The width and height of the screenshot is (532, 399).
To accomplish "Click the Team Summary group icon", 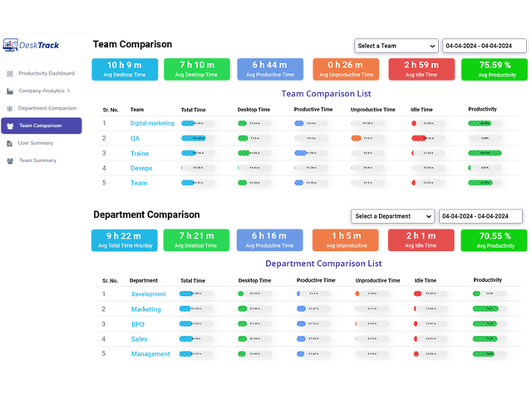I will [x=9, y=160].
